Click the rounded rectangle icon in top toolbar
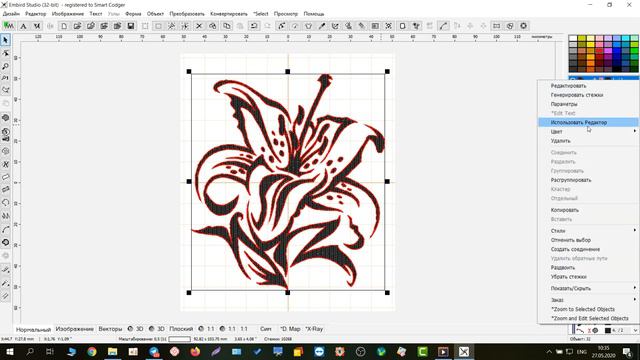 tap(402, 26)
